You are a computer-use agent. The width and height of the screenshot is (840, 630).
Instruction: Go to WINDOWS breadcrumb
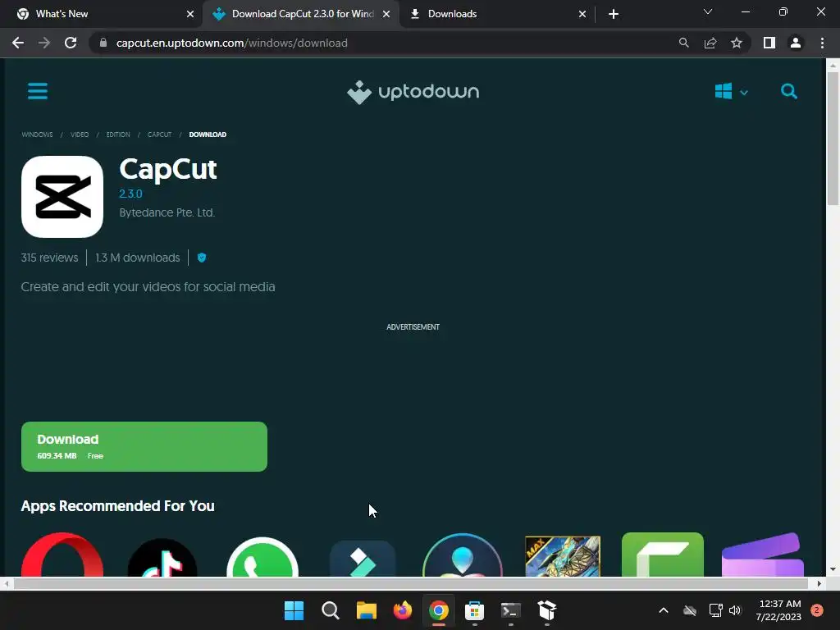tap(37, 135)
